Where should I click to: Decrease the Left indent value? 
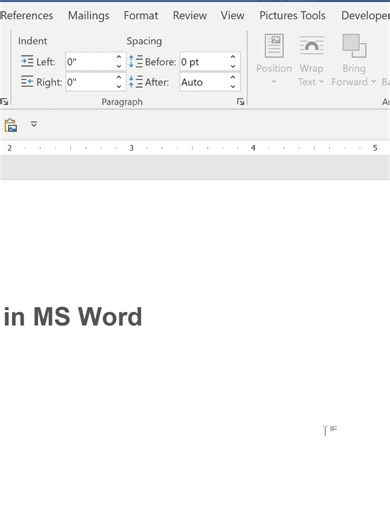(x=119, y=66)
